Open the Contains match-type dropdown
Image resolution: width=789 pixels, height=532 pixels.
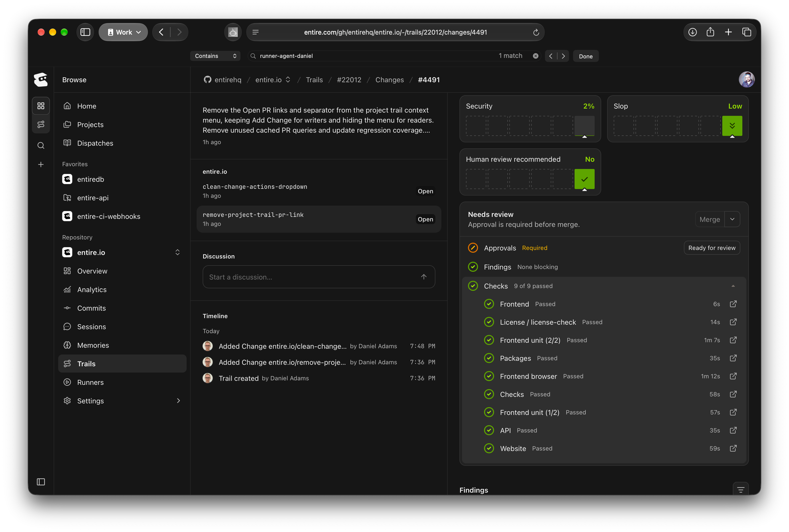click(x=215, y=56)
